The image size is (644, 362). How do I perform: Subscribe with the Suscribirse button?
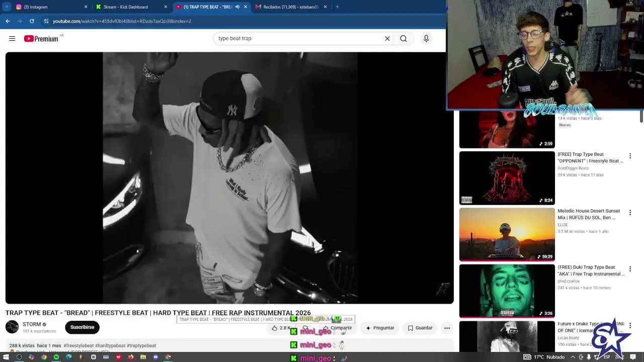click(x=82, y=327)
